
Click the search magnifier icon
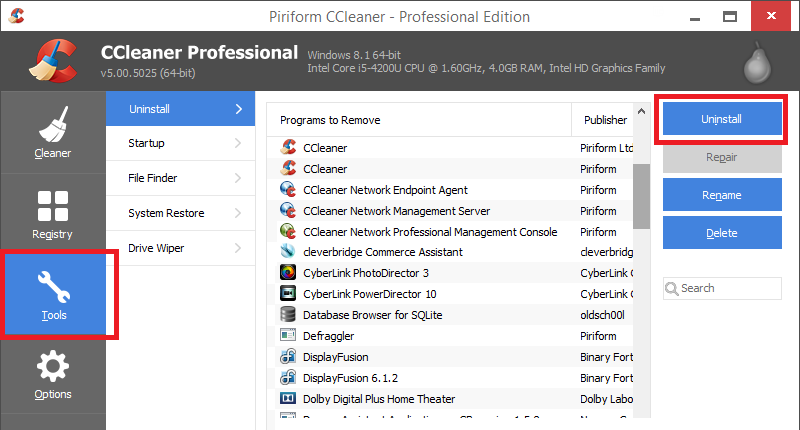[673, 288]
